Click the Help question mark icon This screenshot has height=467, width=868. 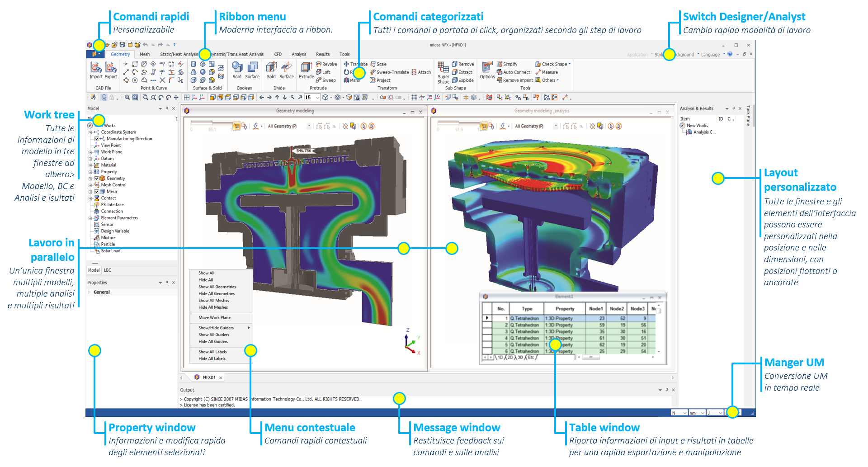tap(730, 54)
